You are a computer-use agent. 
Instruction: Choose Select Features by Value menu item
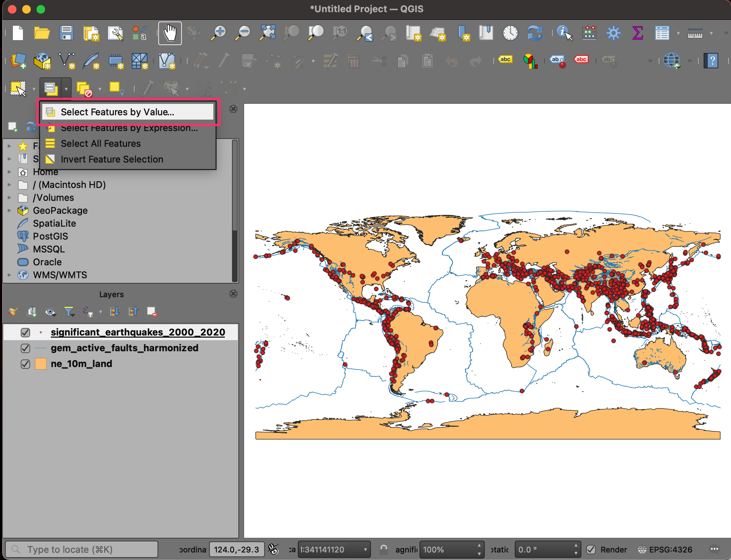[x=127, y=112]
